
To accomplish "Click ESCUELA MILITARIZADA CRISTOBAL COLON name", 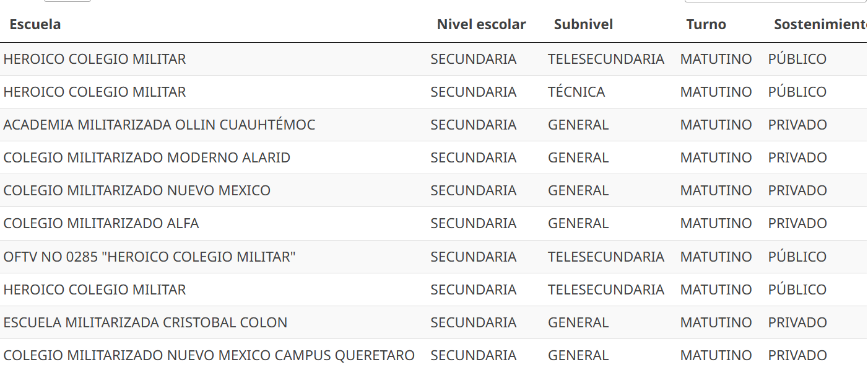I will click(x=145, y=322).
